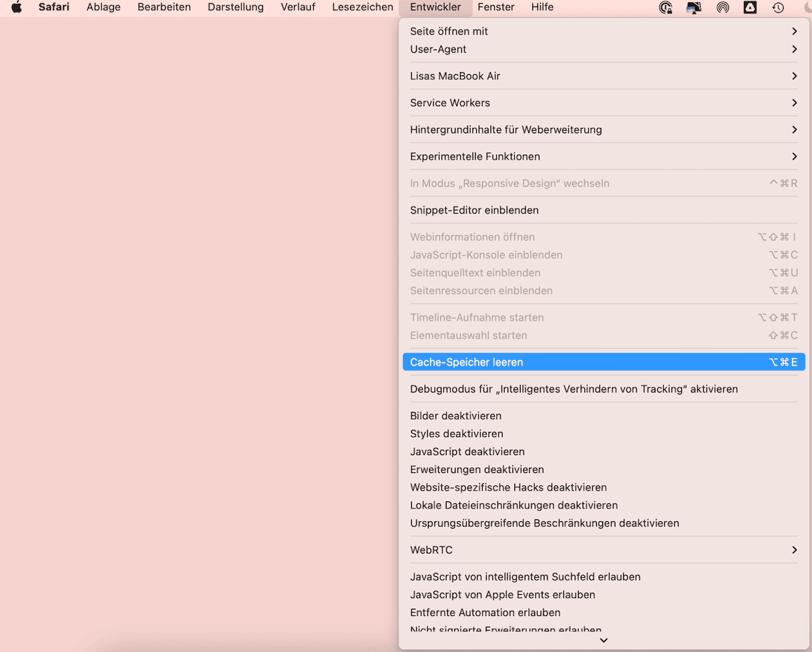Enable 'JavaScript von intelligentem Suchfeld erlauben'
Screen dimensions: 812x652
click(604, 577)
